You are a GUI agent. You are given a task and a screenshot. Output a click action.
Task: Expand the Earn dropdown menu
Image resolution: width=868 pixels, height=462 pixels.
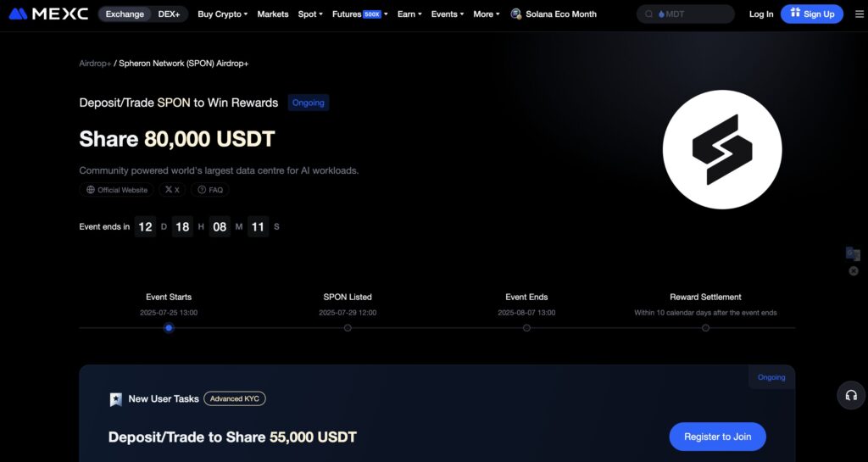tap(409, 14)
